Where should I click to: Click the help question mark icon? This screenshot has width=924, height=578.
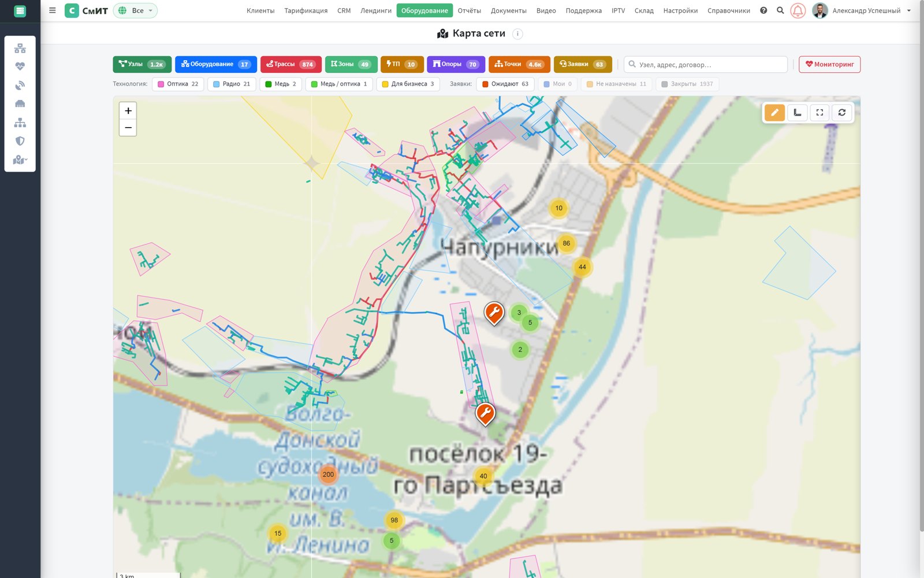coord(763,10)
